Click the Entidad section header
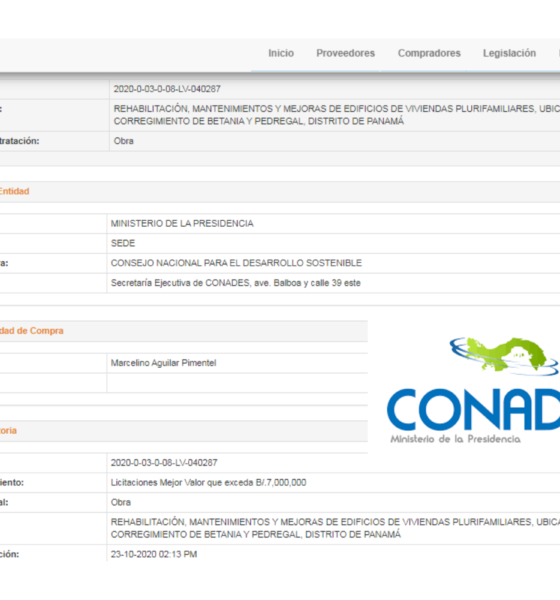The height and width of the screenshot is (600, 560). click(x=14, y=191)
